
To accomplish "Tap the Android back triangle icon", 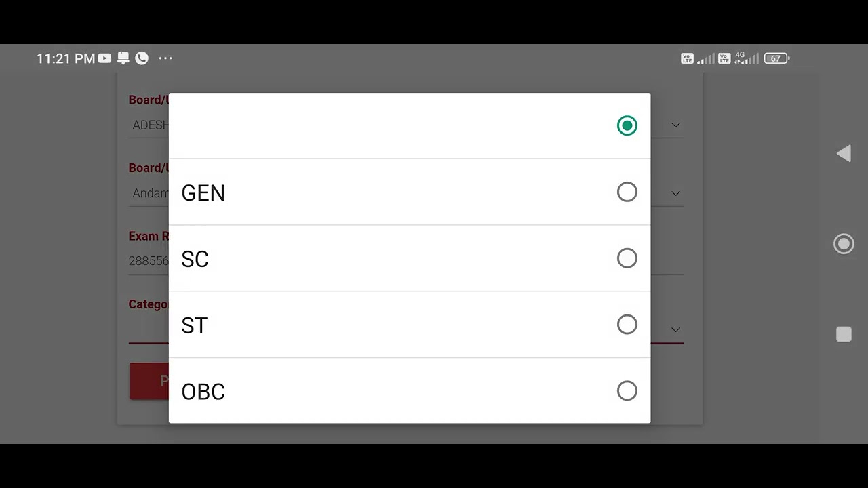I will pyautogui.click(x=844, y=154).
